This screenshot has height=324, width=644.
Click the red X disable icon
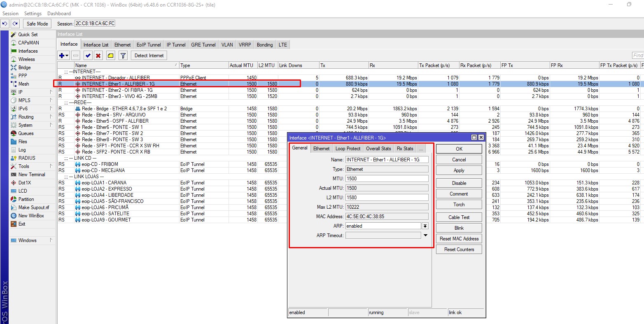point(98,56)
